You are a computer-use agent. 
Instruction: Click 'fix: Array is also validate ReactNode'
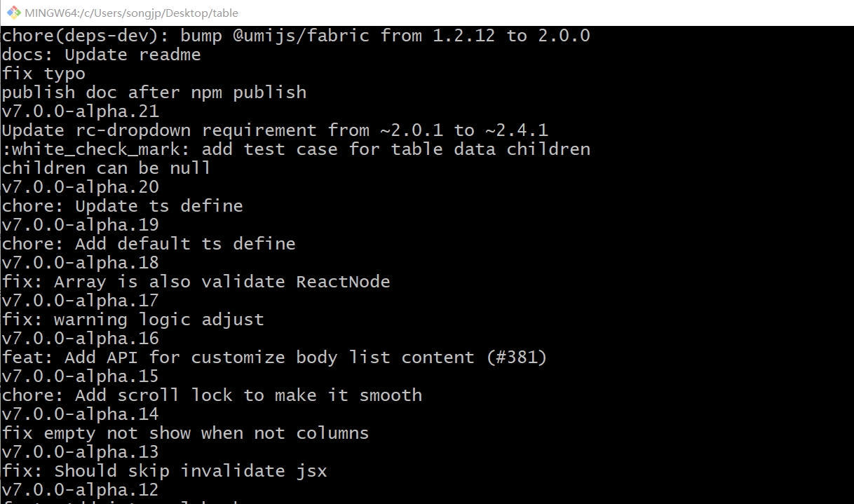196,282
